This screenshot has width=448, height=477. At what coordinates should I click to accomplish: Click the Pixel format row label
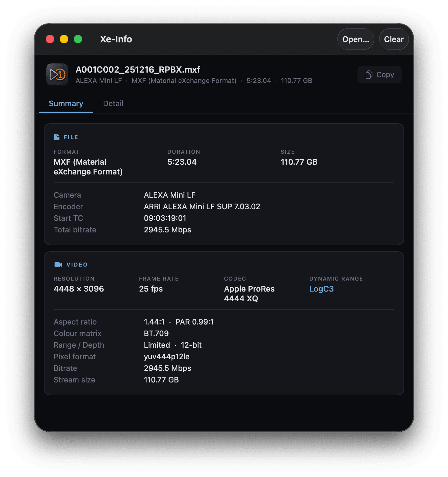click(75, 357)
